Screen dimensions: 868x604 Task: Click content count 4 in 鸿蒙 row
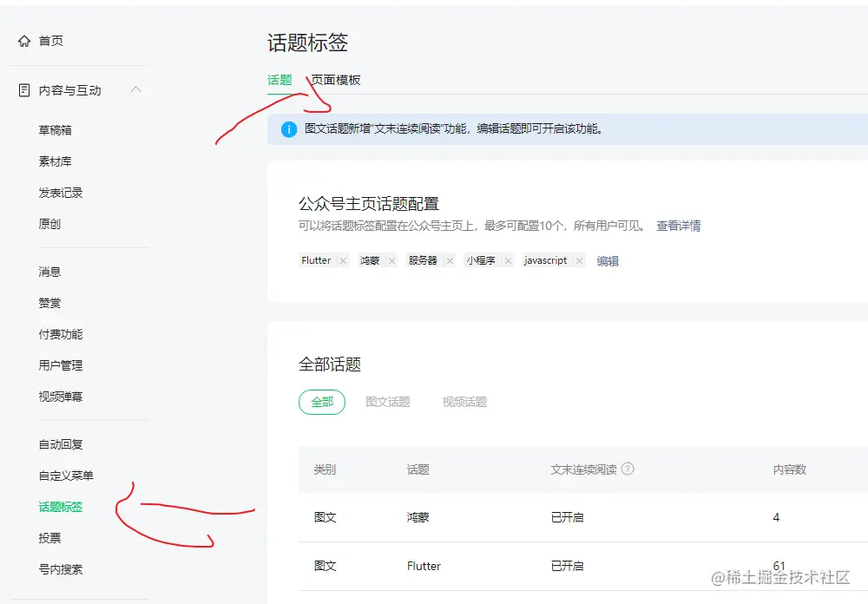click(776, 517)
